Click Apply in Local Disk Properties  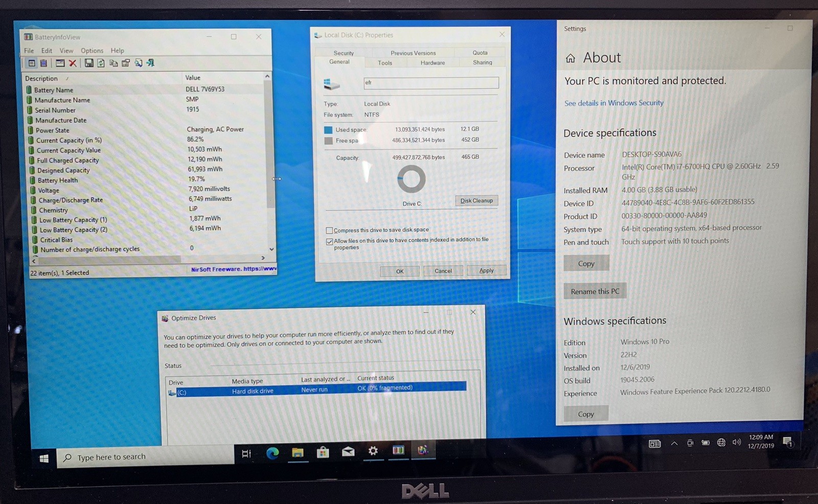tap(486, 270)
